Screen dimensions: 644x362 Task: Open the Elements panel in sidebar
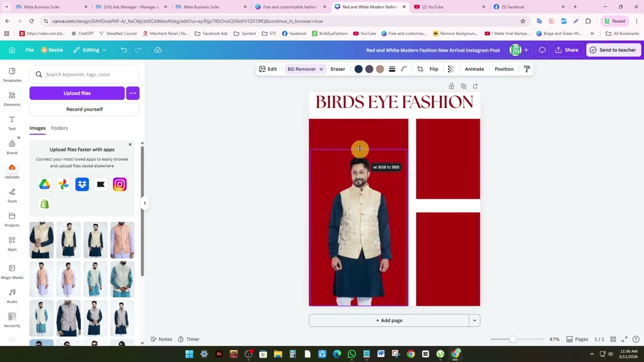tap(12, 99)
